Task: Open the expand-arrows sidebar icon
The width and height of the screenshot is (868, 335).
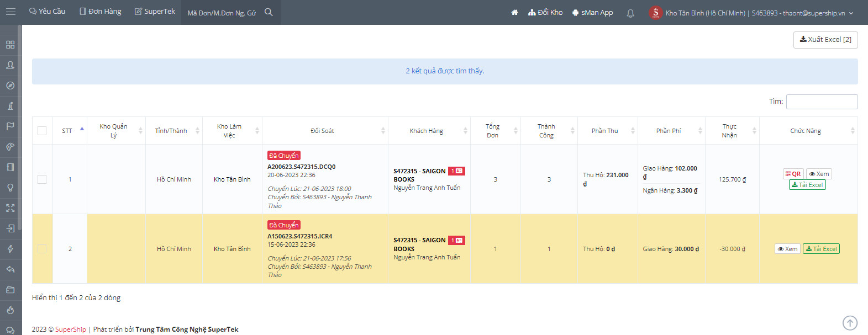Action: pos(10,208)
